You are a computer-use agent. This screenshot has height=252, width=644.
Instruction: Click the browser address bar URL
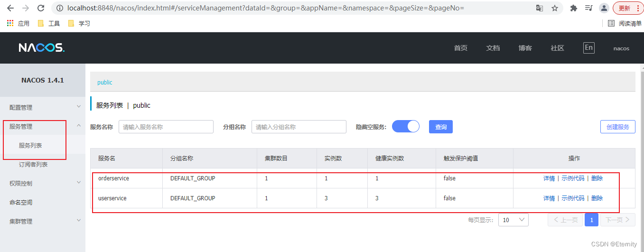click(x=266, y=8)
